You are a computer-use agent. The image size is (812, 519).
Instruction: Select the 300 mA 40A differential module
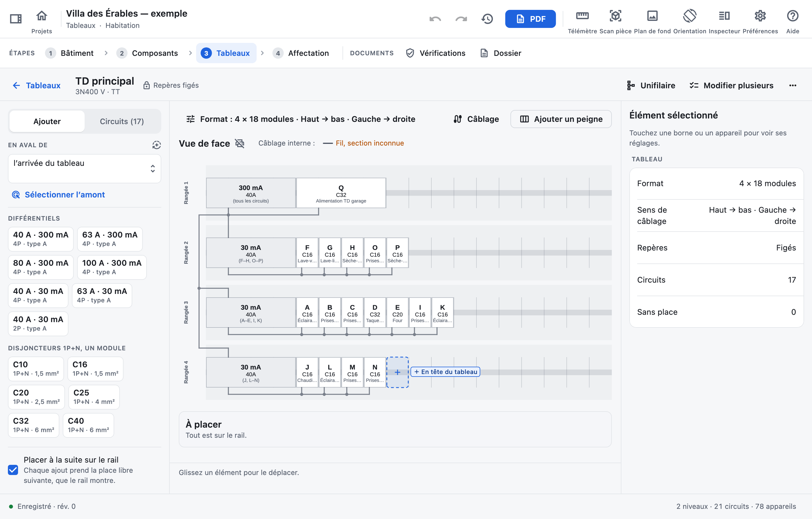click(251, 193)
